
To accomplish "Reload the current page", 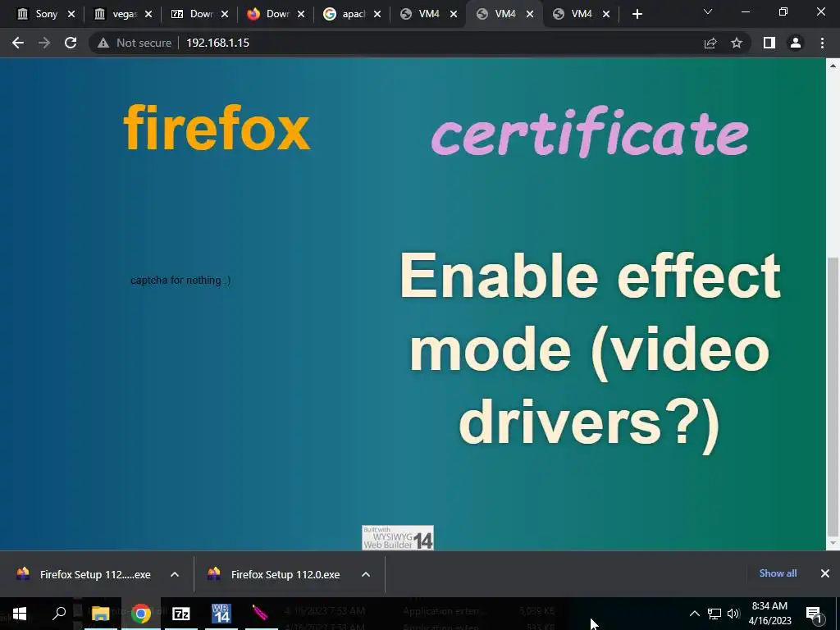I will 71,43.
